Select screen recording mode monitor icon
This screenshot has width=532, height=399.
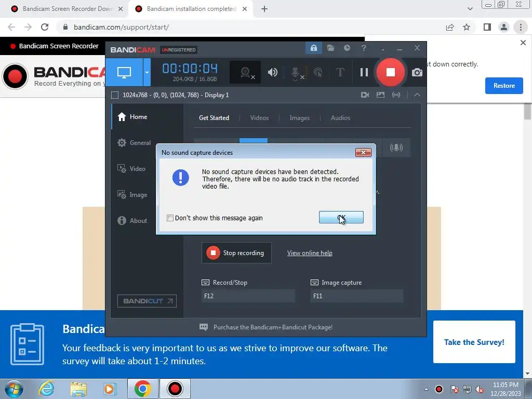pyautogui.click(x=124, y=72)
